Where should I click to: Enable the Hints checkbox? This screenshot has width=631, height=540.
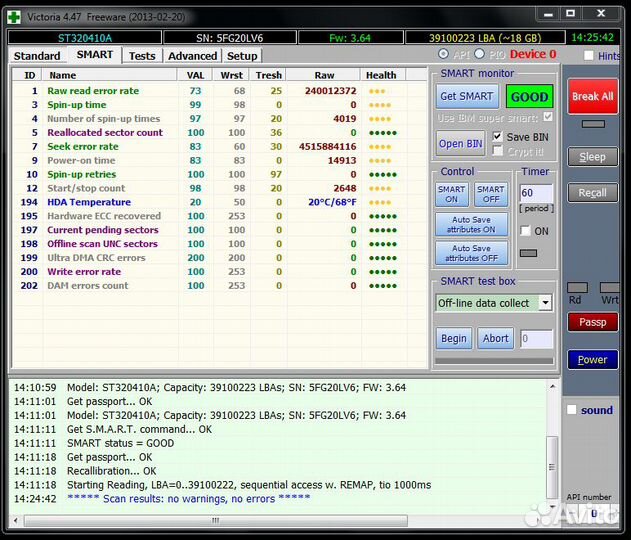click(589, 56)
